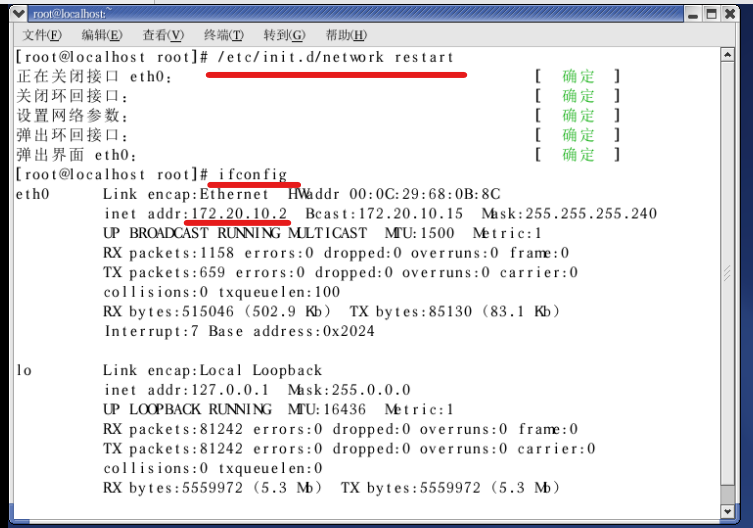
Task: Click Interrupt:7 text
Action: coord(151,331)
